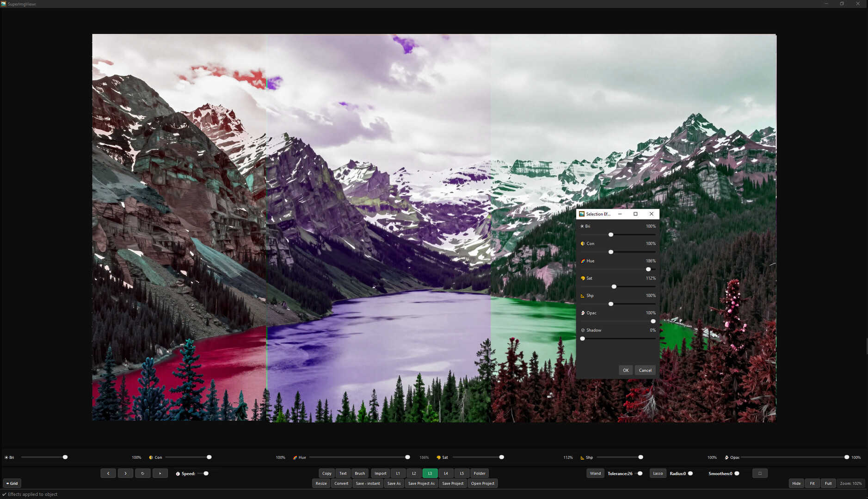Screen dimensions: 868x499
Task: Go to the previous image arrow
Action: pos(108,473)
